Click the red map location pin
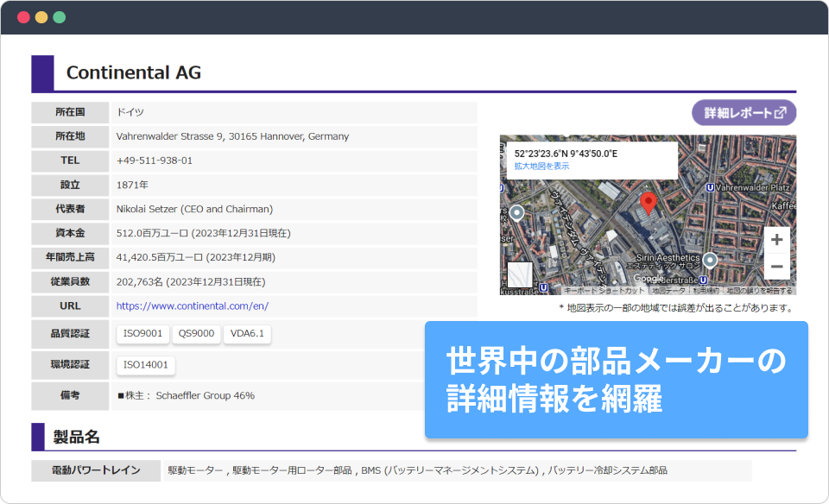The width and height of the screenshot is (829, 504). click(649, 204)
